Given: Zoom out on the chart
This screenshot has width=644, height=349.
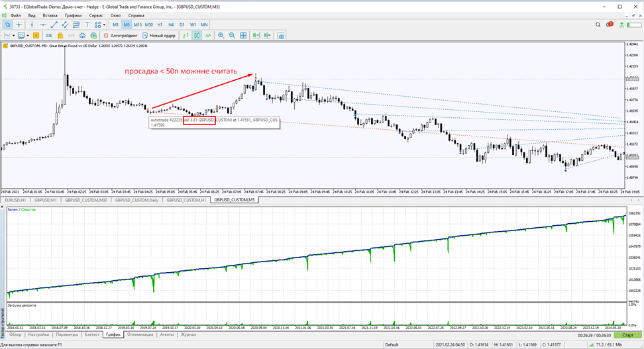Looking at the screenshot, I should [232, 36].
